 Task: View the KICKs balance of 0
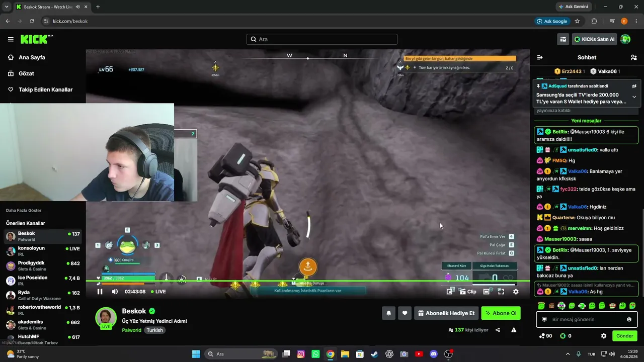click(x=566, y=336)
